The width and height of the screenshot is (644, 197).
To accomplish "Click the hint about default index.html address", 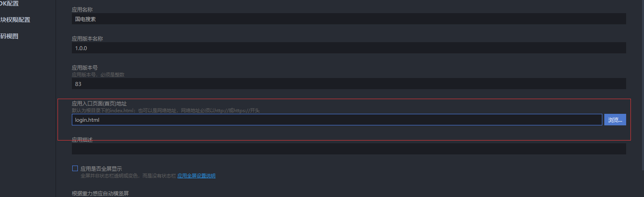I will [166, 111].
